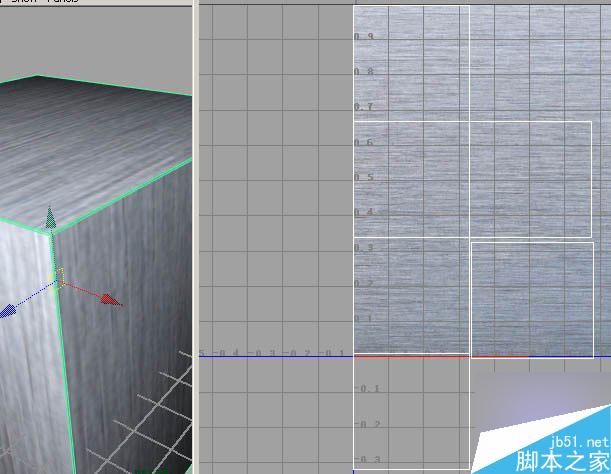Click the 0.8 label on the V axis
The height and width of the screenshot is (474, 611).
click(x=364, y=71)
